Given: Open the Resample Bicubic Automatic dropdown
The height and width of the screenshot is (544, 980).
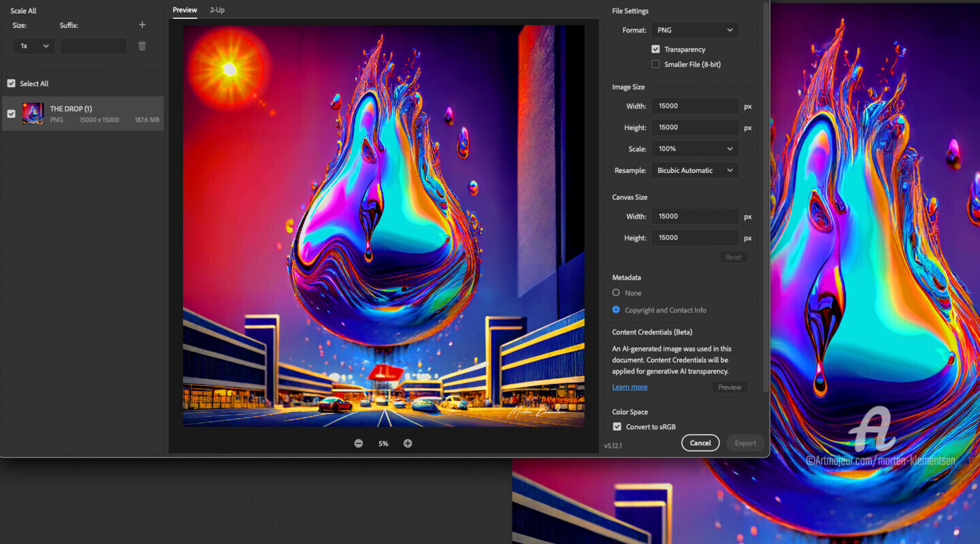Looking at the screenshot, I should tap(695, 170).
